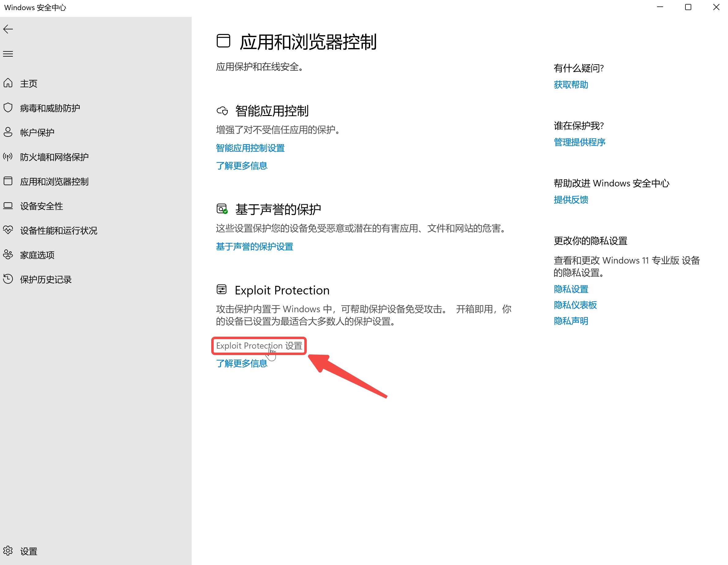Image resolution: width=728 pixels, height=565 pixels.
Task: Click 提供反馈 link
Action: pyautogui.click(x=571, y=200)
